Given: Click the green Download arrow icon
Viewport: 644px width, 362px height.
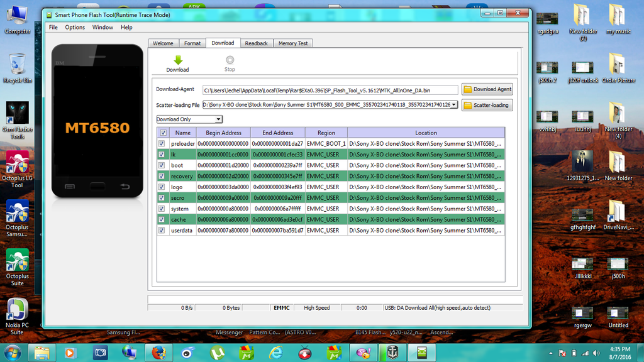Looking at the screenshot, I should [x=177, y=60].
